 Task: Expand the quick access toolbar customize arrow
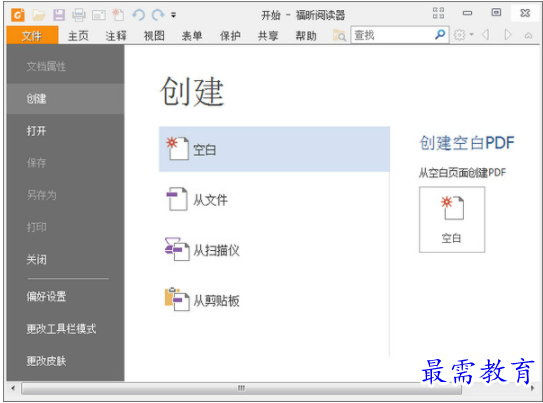[173, 15]
